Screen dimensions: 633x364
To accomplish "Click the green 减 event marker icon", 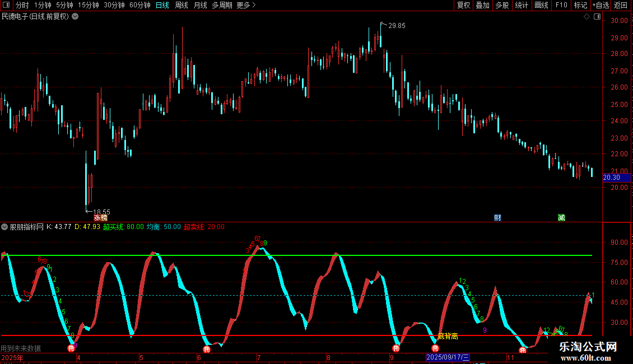I will (x=561, y=217).
